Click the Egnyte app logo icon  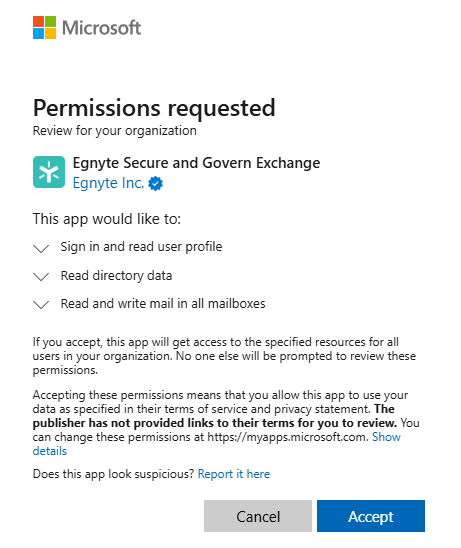[49, 172]
